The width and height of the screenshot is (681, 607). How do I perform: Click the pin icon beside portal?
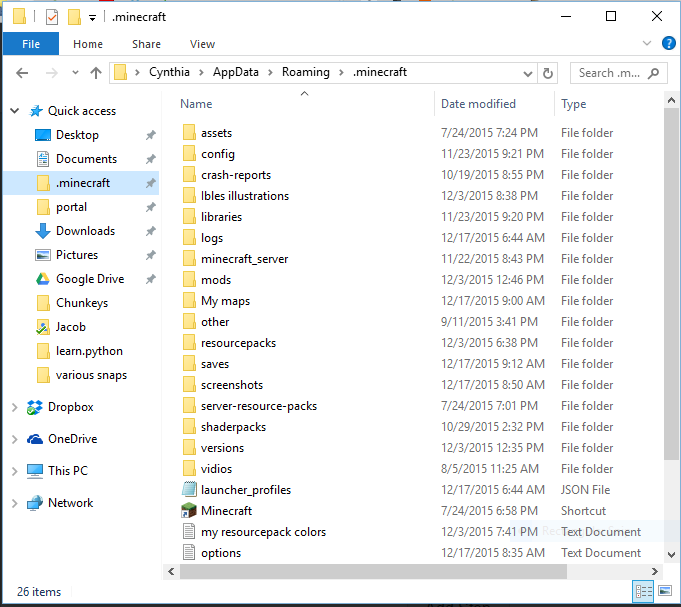pyautogui.click(x=150, y=207)
